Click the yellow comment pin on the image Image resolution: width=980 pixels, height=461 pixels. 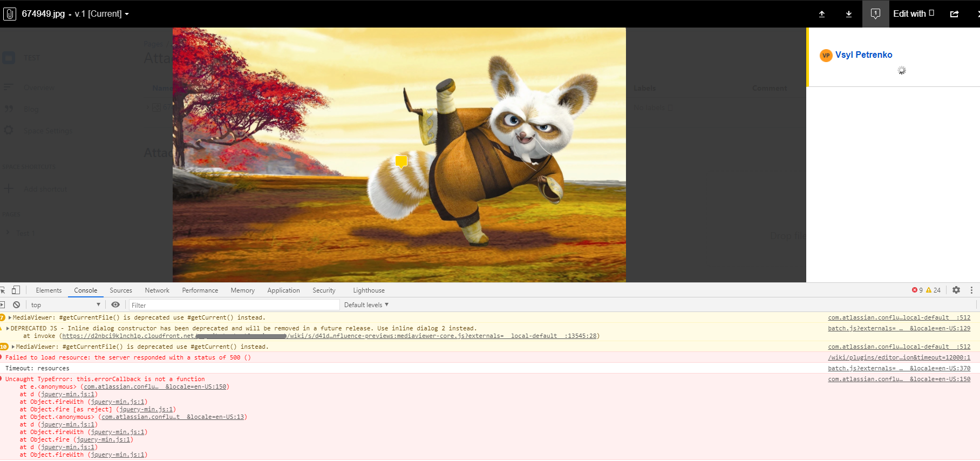coord(401,161)
